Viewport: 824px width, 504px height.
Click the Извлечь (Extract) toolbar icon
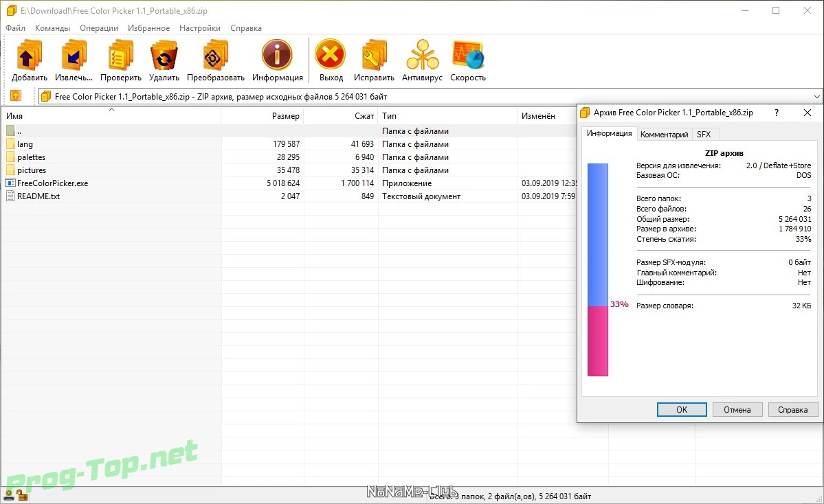click(x=74, y=56)
